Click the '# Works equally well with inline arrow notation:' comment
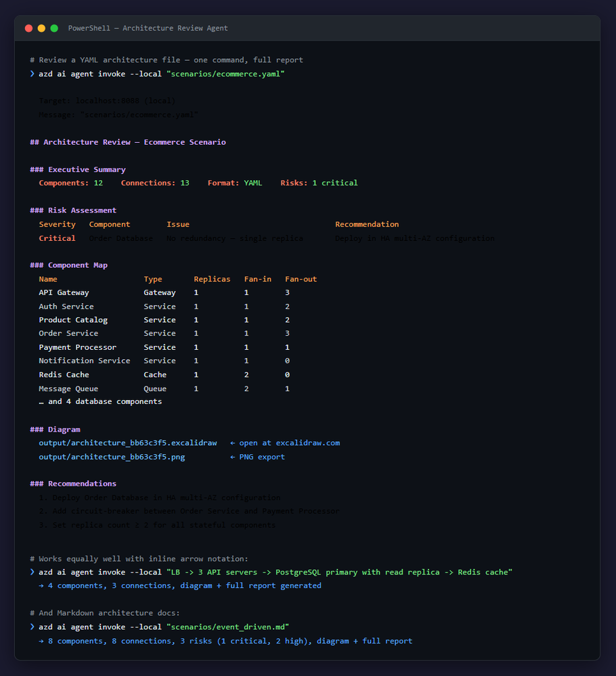616x676 pixels. [139, 559]
